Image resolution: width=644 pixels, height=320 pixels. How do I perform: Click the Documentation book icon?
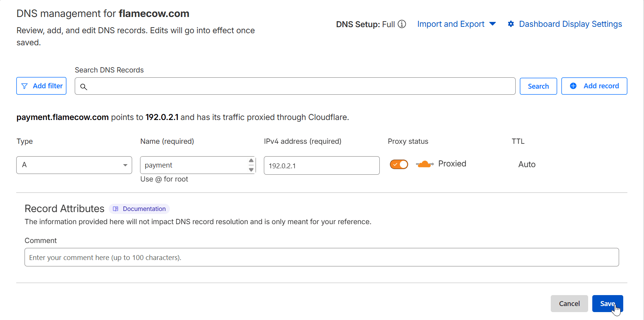(x=116, y=209)
